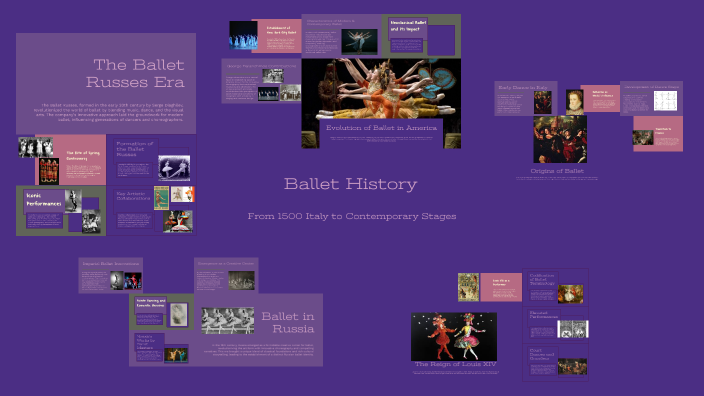The image size is (704, 396).
Task: Select the pastoral painting in Codification slide
Action: click(x=570, y=294)
